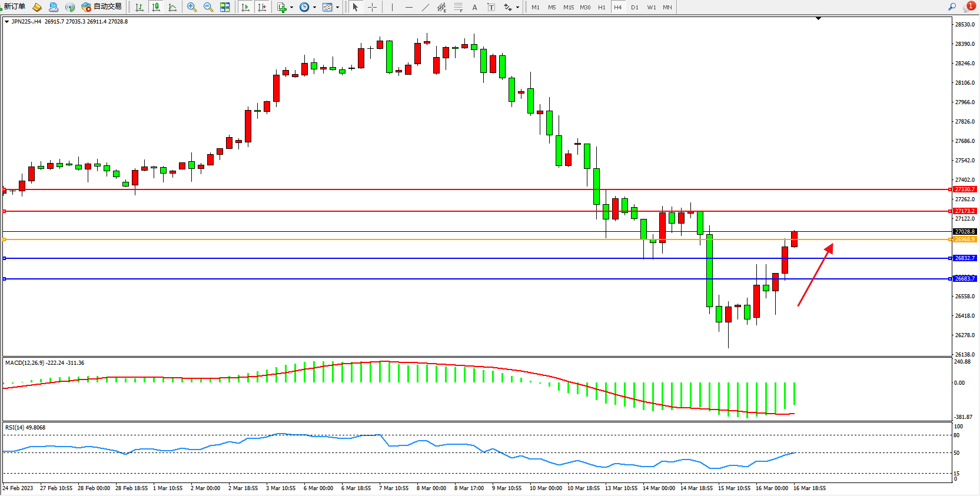
Task: Click the Zoom In magnifier icon
Action: tap(191, 7)
